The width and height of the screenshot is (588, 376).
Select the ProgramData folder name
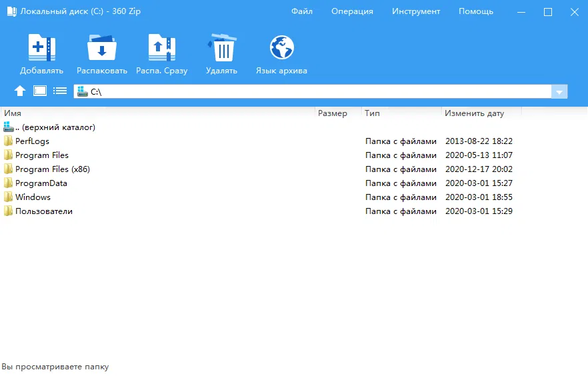41,183
